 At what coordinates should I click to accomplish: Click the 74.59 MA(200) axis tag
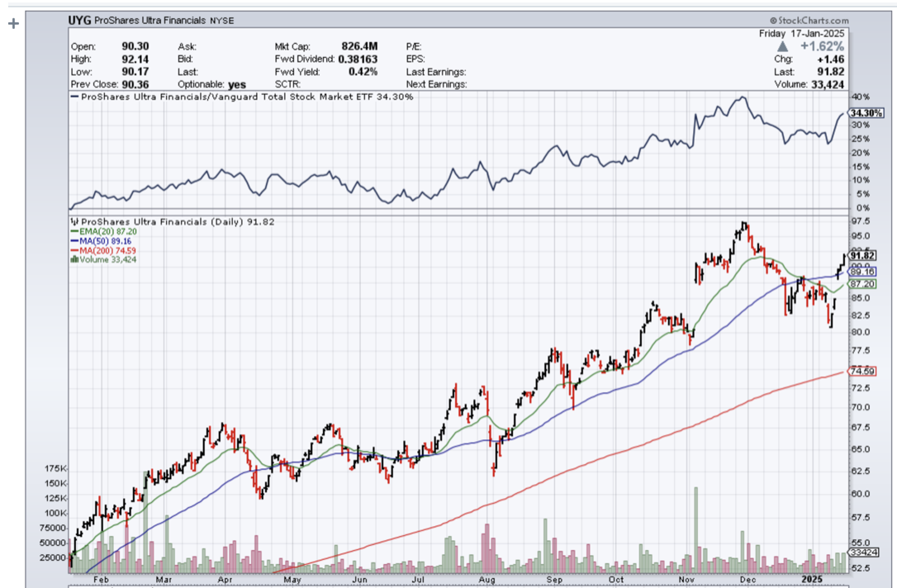[861, 372]
